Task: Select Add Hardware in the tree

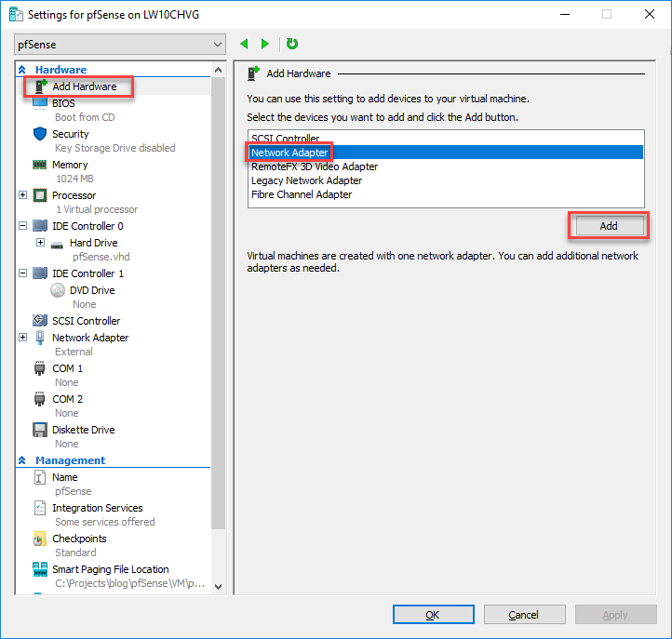Action: pos(85,87)
